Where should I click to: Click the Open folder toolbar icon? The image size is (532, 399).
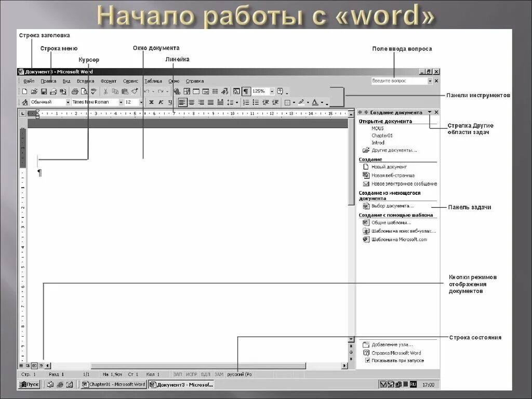pos(34,91)
